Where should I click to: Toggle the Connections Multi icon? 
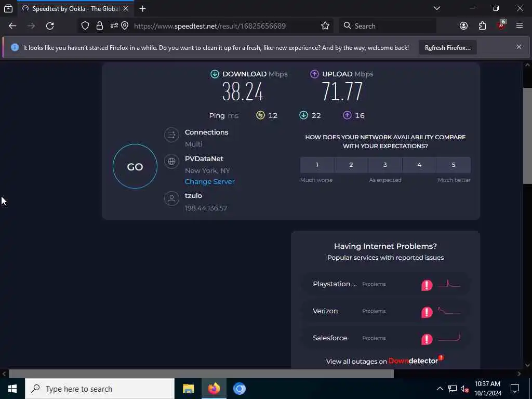(x=171, y=135)
